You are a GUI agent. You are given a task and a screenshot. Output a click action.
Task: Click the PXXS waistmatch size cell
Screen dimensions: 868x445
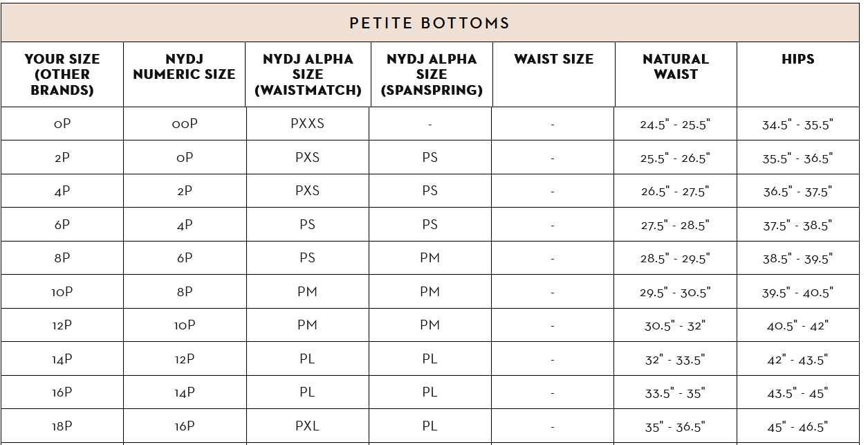(x=308, y=124)
